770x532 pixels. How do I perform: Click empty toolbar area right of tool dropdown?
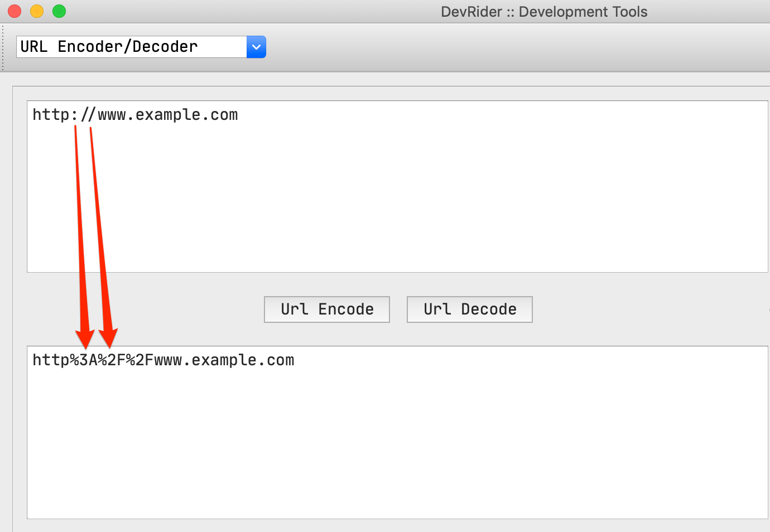[502, 47]
